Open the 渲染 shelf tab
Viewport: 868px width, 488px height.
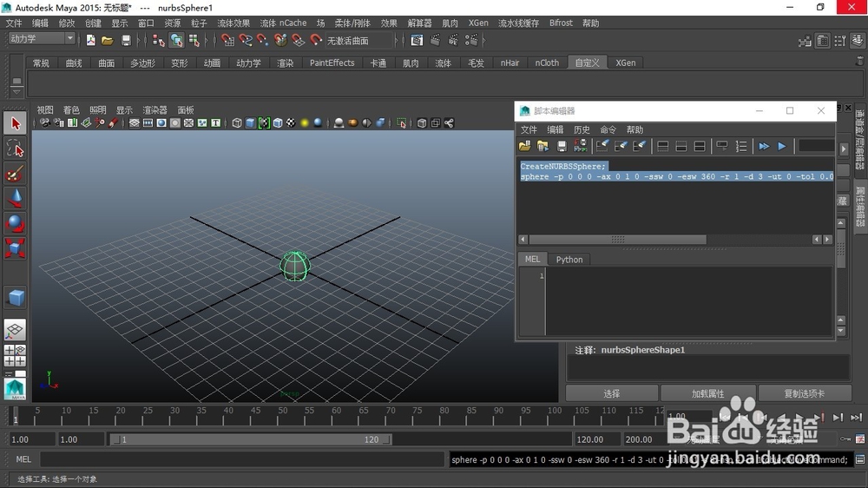tap(285, 63)
